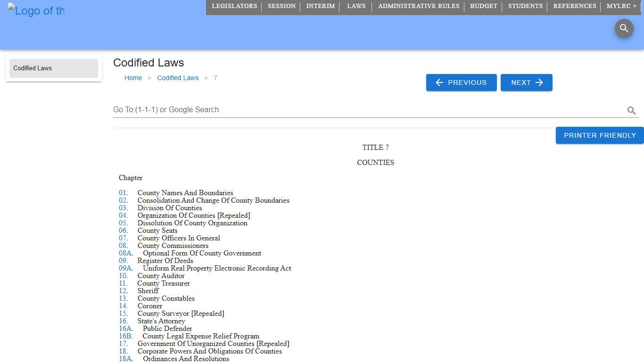This screenshot has height=362, width=644.
Task: Open the REFERENCES navigation dropdown
Action: (574, 6)
